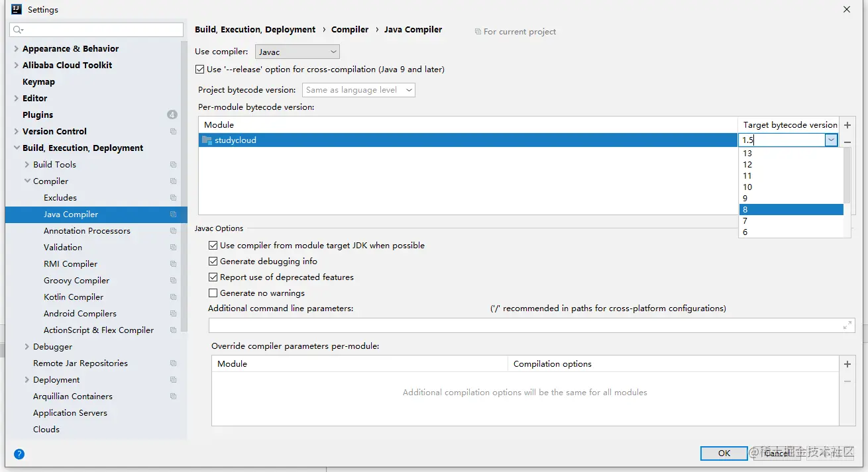Click the project-level icon beside Version Control
This screenshot has width=868, height=472.
[173, 132]
